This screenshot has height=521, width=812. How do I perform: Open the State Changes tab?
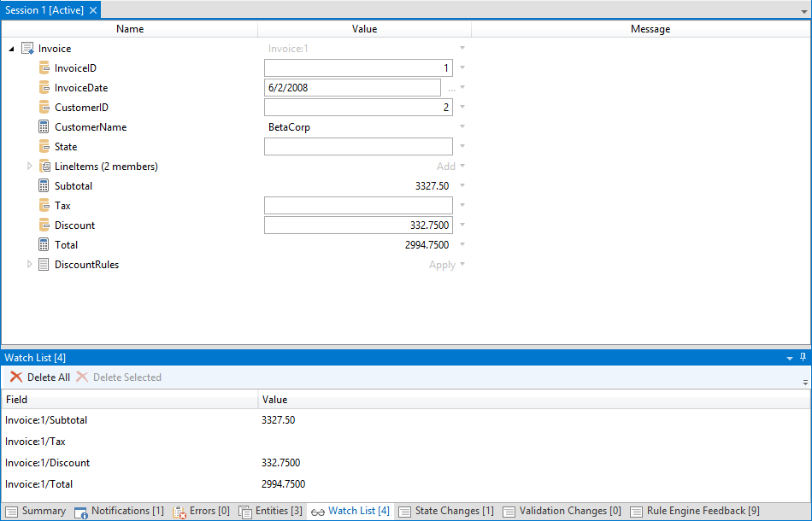point(445,511)
